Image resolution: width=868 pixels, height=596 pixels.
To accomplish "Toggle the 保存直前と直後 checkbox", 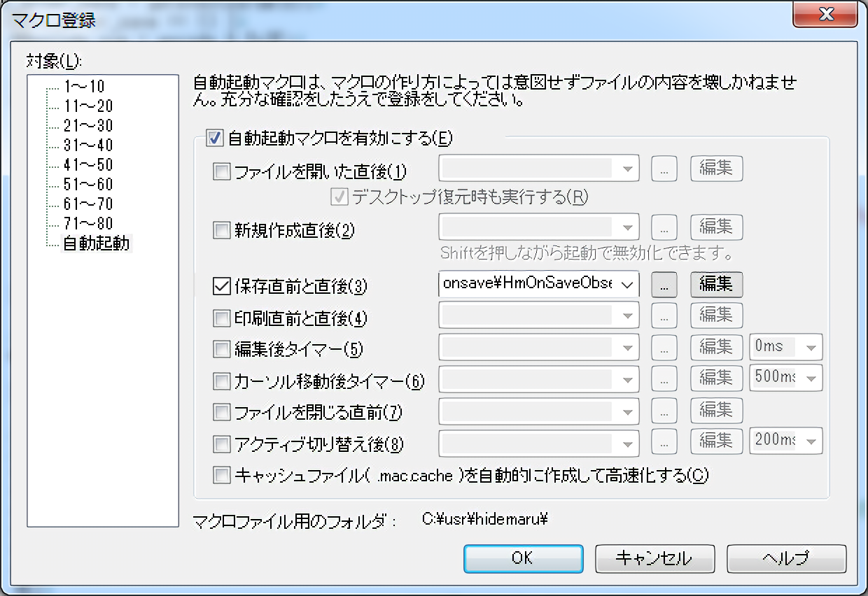I will [221, 286].
